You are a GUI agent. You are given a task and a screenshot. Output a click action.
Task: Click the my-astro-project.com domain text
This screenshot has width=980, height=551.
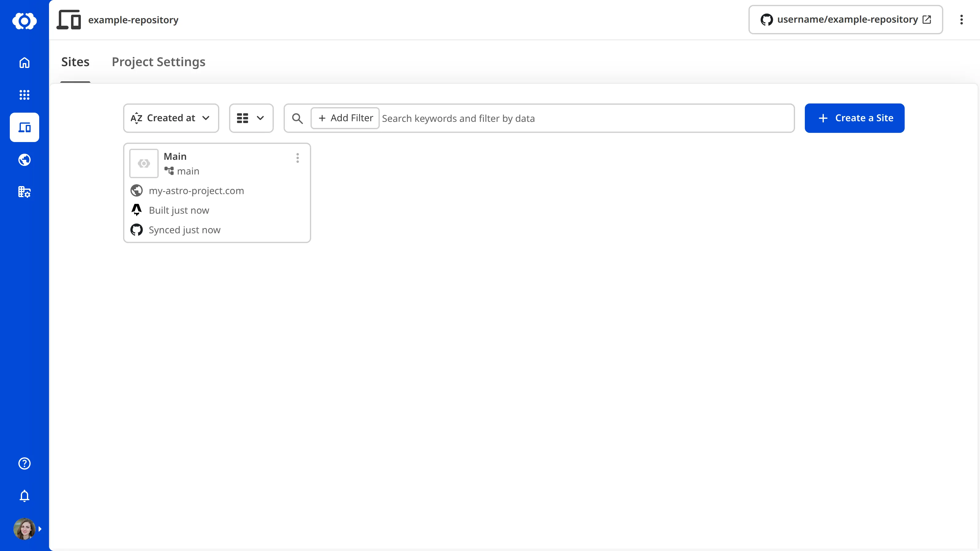point(196,191)
